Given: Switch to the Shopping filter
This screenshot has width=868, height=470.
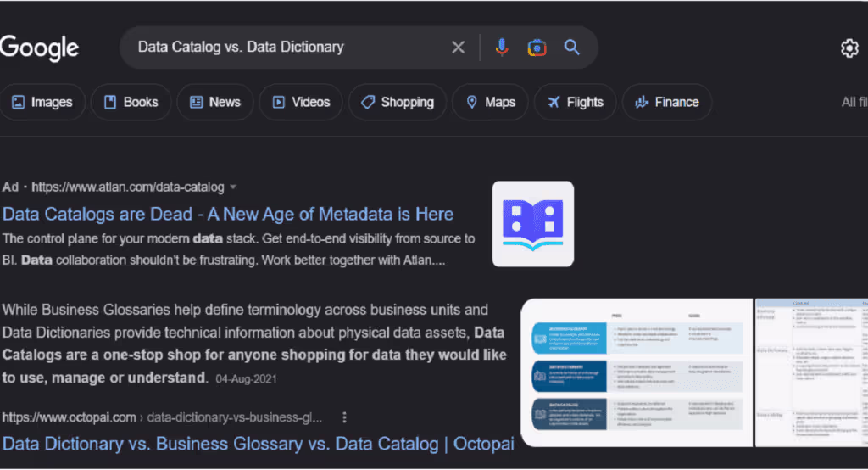Looking at the screenshot, I should pyautogui.click(x=398, y=102).
